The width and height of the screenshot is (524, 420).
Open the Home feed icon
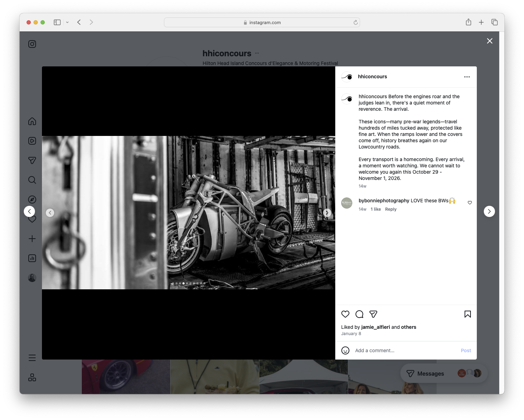pyautogui.click(x=32, y=121)
